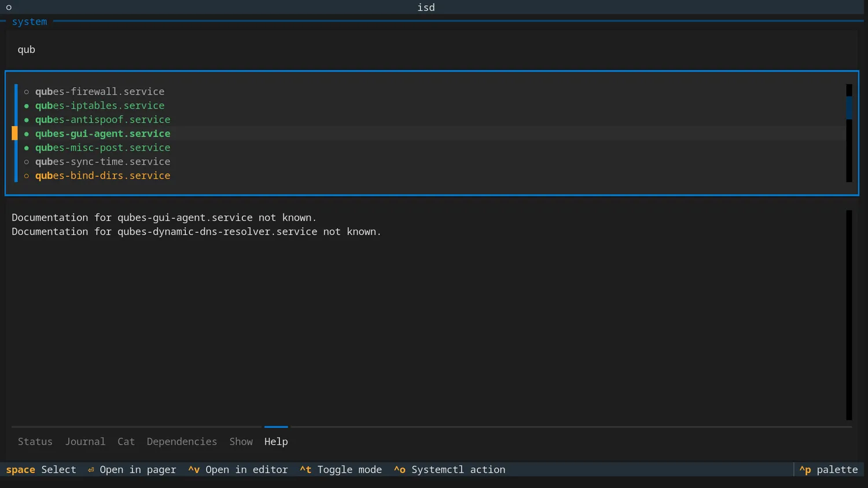The image size is (868, 488).
Task: Select qubes-iptables.service unit row
Action: pos(431,105)
